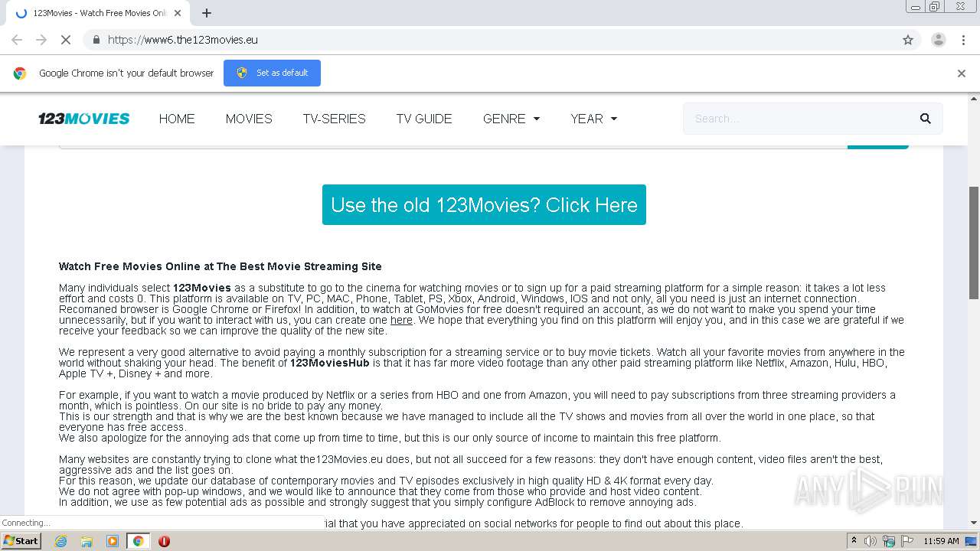The height and width of the screenshot is (551, 980).
Task: Click the scrollbar down arrow
Action: click(x=974, y=523)
